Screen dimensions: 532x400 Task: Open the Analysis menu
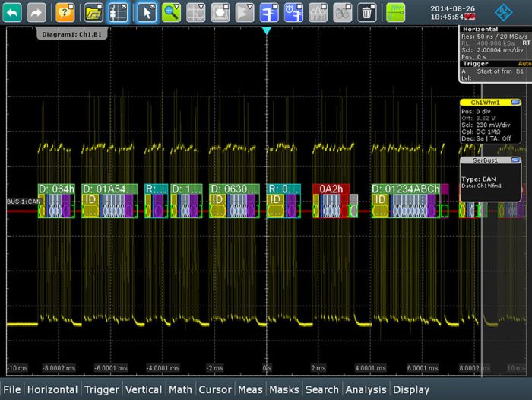click(366, 389)
